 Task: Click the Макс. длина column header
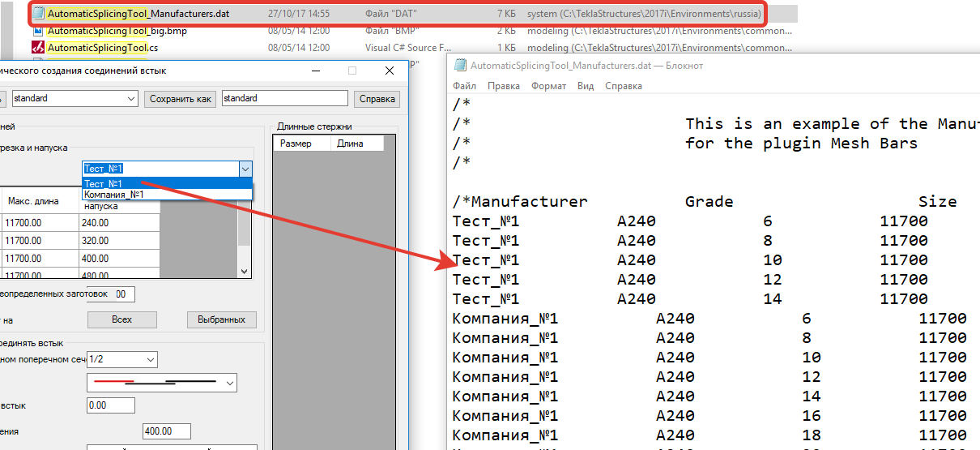click(40, 201)
